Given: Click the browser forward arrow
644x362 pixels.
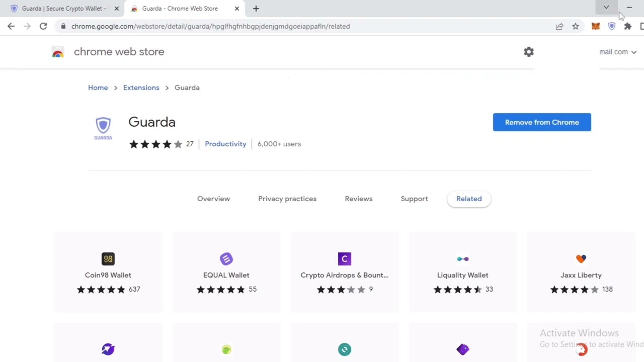Looking at the screenshot, I should coord(27,26).
